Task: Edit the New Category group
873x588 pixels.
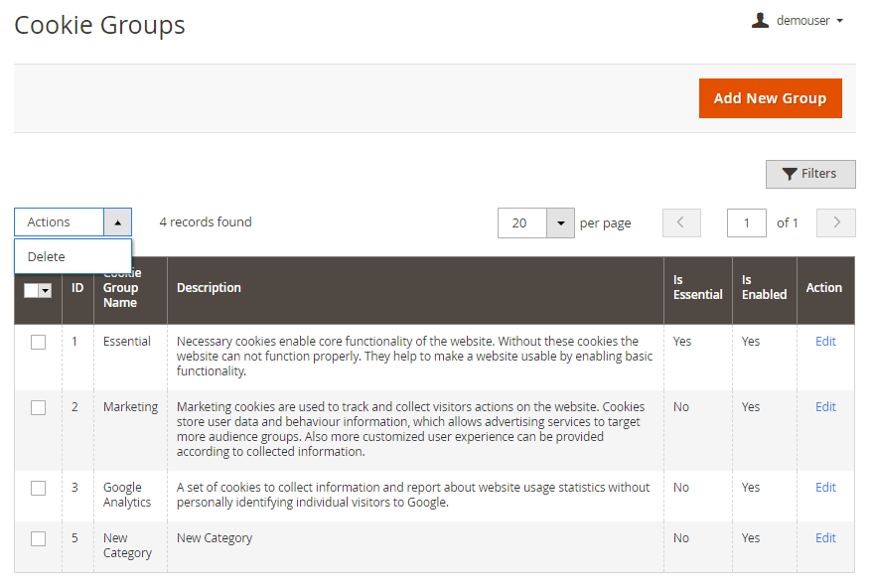Action: click(x=825, y=537)
